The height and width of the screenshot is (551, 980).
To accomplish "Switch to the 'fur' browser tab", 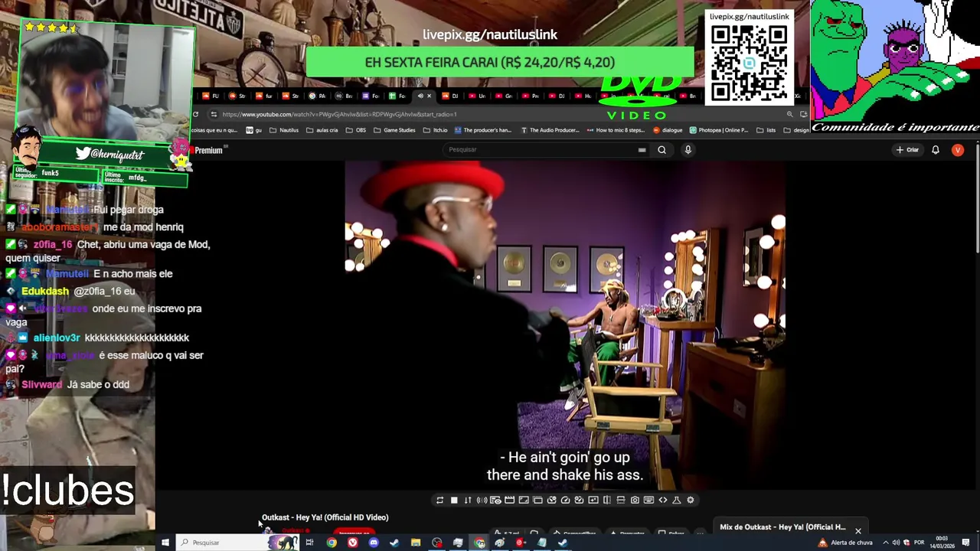I will point(264,96).
